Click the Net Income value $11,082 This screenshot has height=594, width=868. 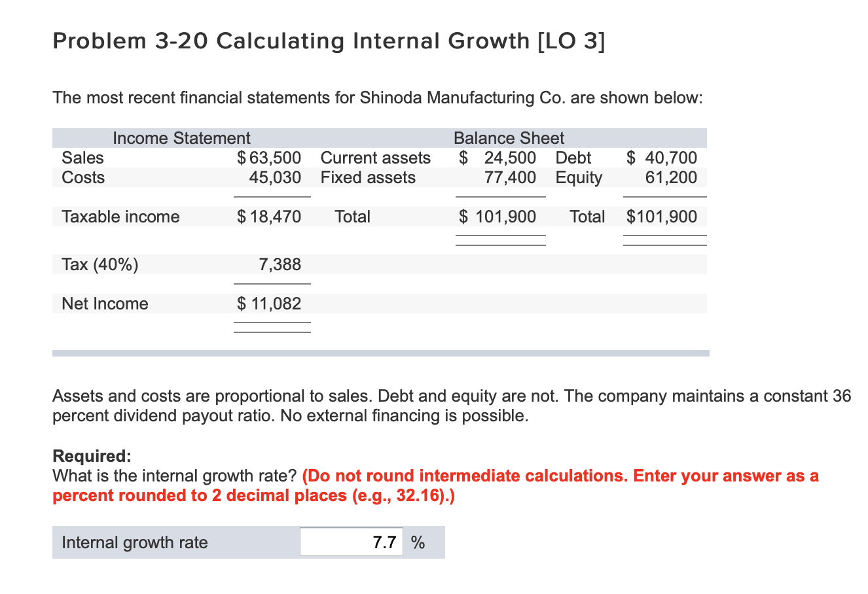pyautogui.click(x=270, y=303)
